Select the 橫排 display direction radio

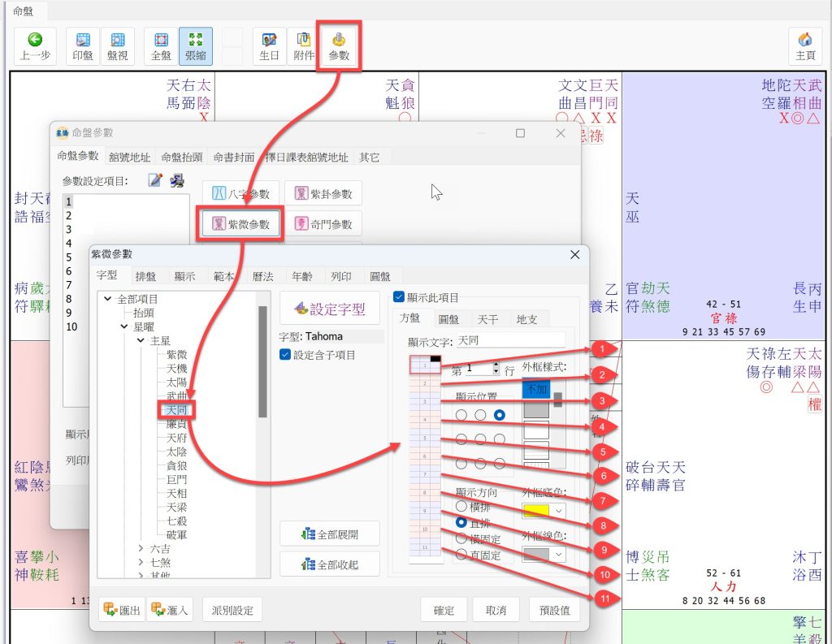pyautogui.click(x=461, y=507)
